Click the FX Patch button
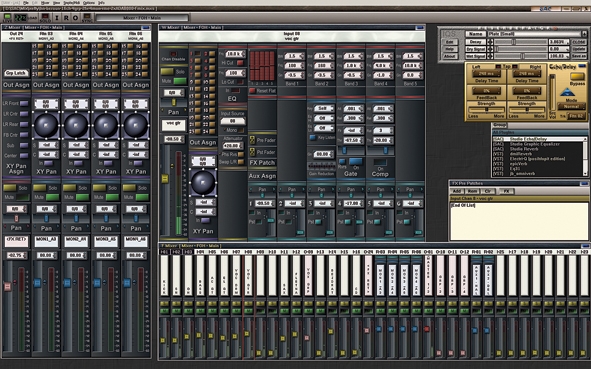Viewport: 591px width, 369px height. tap(262, 163)
